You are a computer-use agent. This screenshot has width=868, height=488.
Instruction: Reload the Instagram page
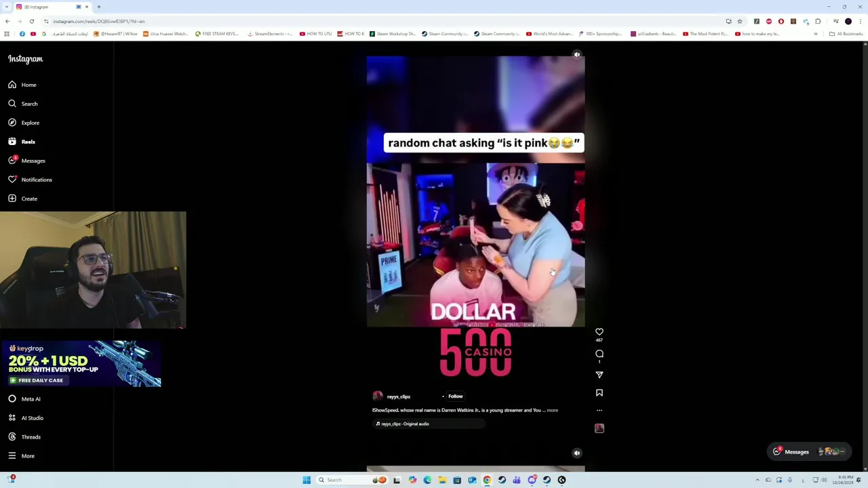[31, 21]
